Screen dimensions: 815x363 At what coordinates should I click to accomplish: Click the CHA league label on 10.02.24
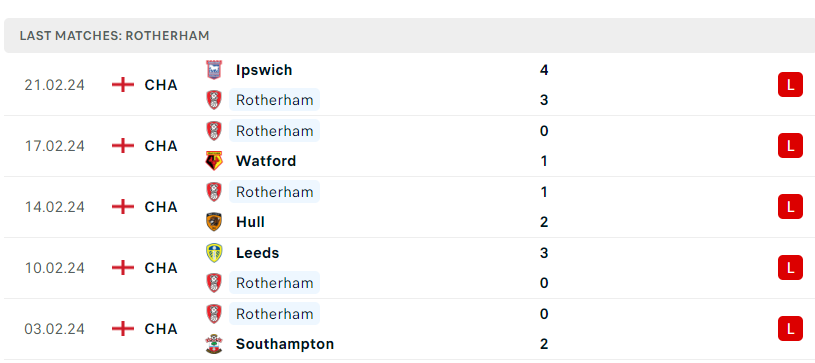click(161, 268)
